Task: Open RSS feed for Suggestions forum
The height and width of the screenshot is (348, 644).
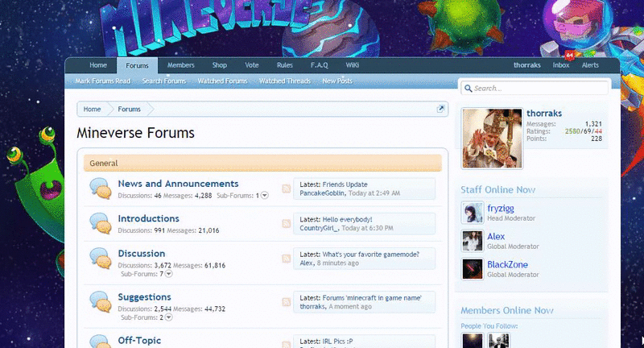Action: click(x=287, y=302)
